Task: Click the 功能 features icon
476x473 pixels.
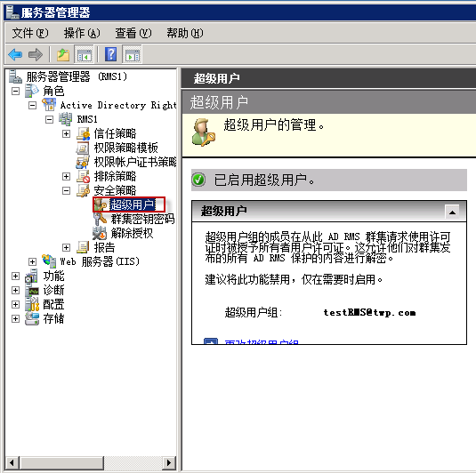Action: 32,276
